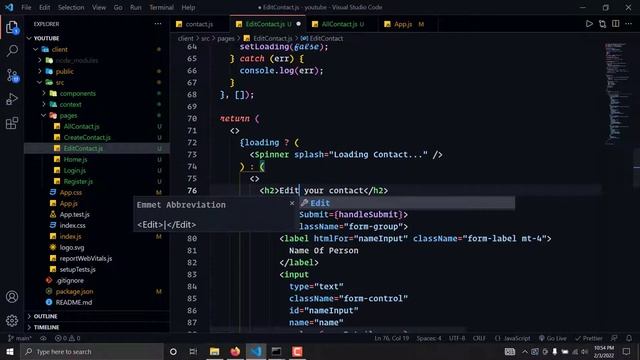Click the feedback icon in status bar
Viewport: 640px width, 360px height.
614,338
